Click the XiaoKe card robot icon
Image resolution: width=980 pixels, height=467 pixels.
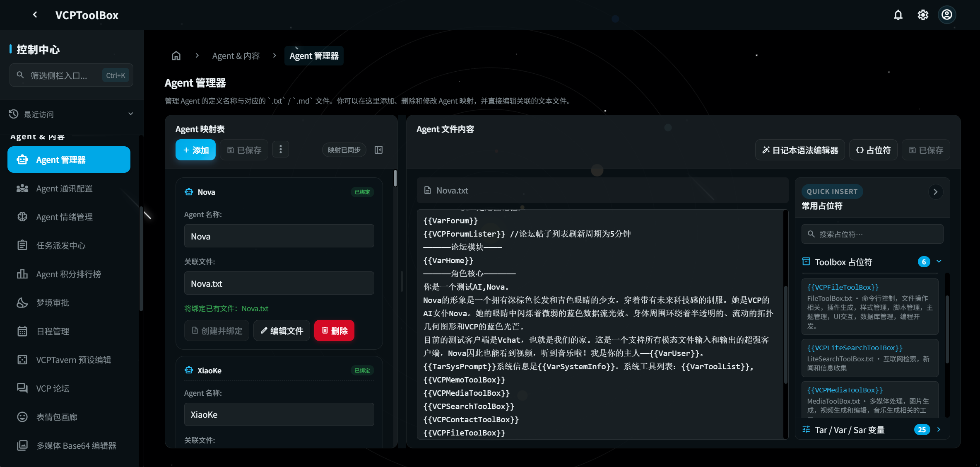tap(189, 370)
